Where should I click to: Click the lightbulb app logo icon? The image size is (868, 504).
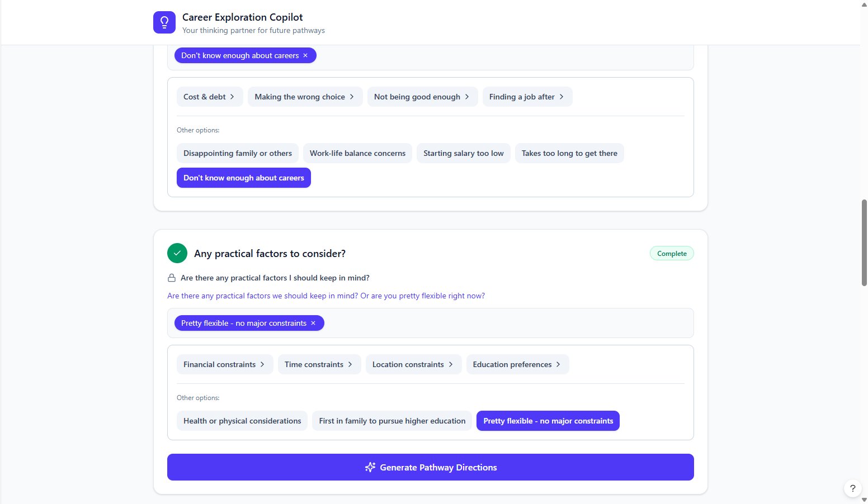point(164,22)
